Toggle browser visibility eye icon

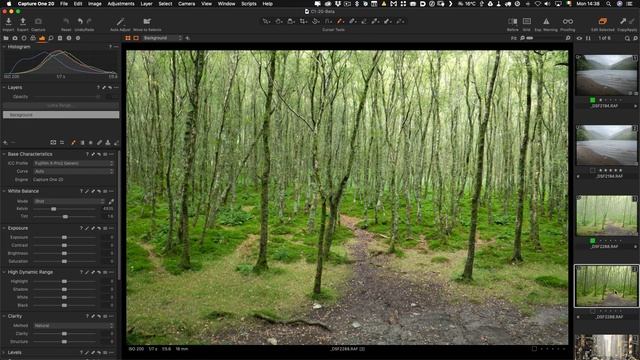(579, 38)
